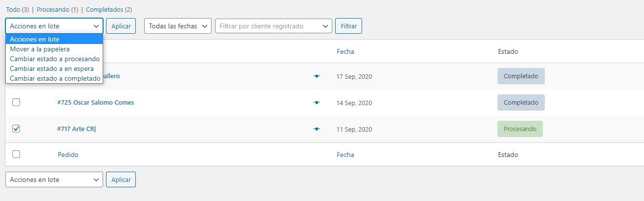Sort by the Fecha column header

click(345, 51)
